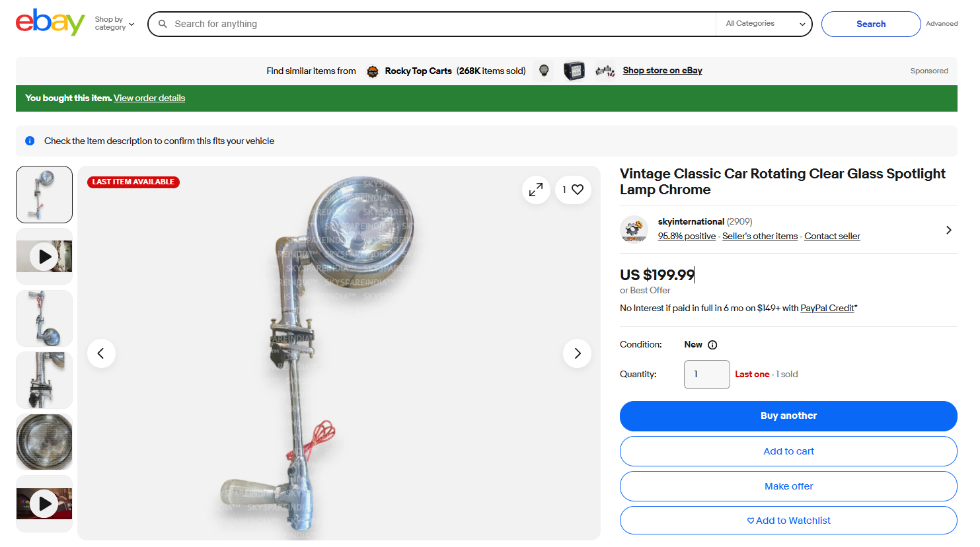
Task: Go back to the previous product image
Action: (101, 353)
